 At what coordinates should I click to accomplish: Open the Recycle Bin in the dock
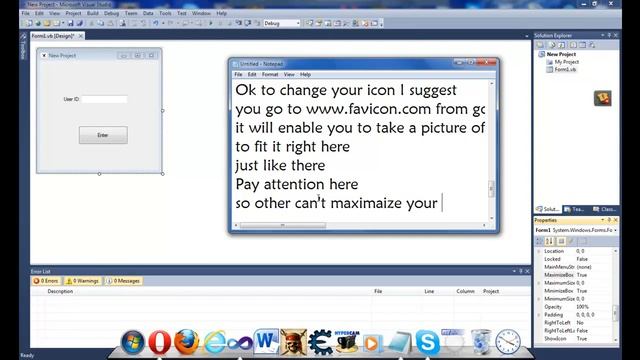point(481,342)
